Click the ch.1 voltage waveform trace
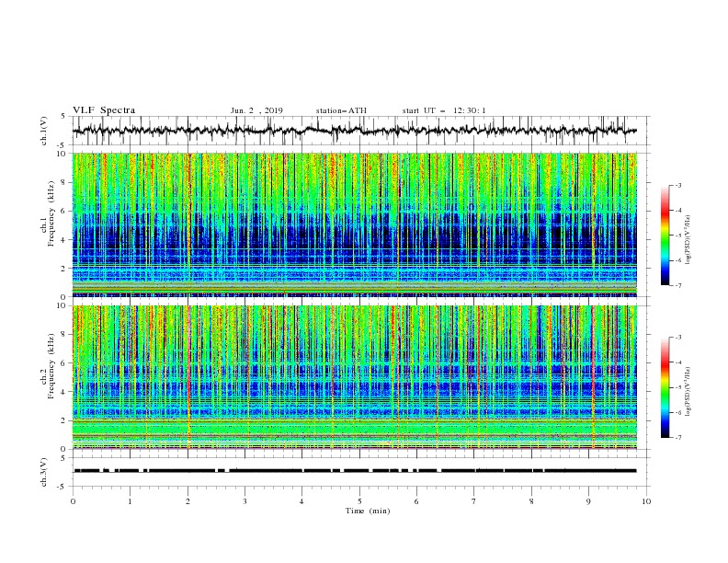This screenshot has width=728, height=563. click(354, 131)
